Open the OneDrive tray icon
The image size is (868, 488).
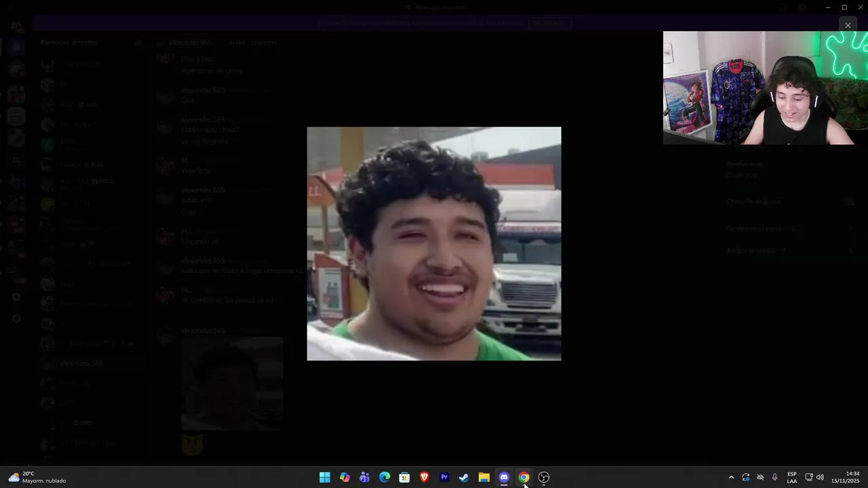click(x=760, y=477)
